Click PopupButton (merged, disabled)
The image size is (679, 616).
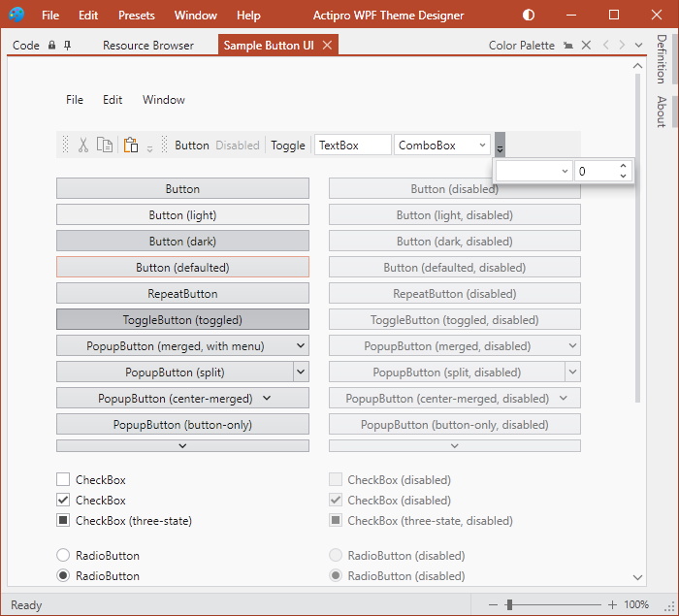pos(455,345)
